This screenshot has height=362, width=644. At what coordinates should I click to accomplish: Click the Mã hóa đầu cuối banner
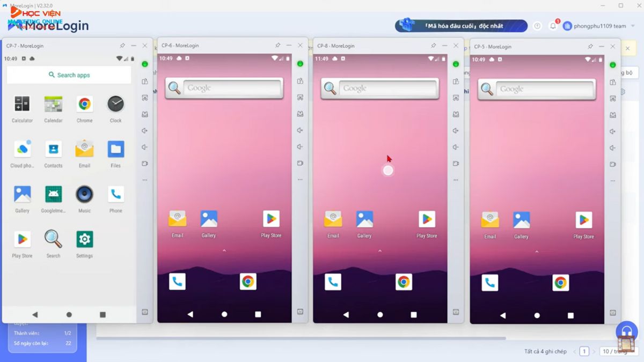(461, 26)
